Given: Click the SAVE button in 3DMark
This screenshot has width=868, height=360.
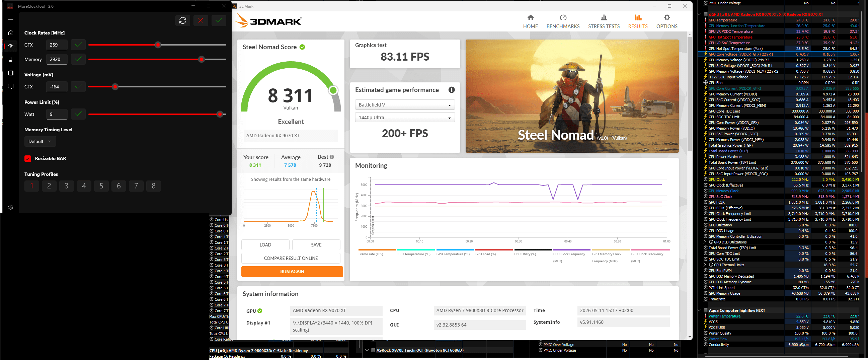Looking at the screenshot, I should 316,245.
